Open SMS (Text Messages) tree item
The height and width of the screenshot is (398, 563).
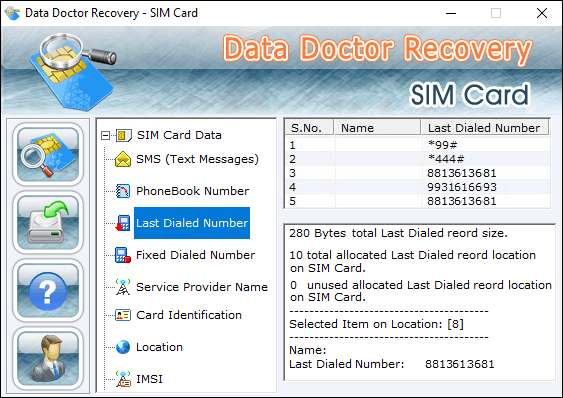pos(197,159)
